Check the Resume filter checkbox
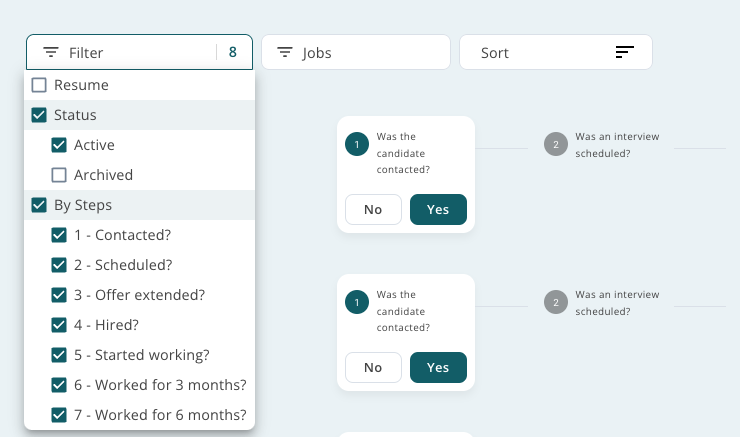The width and height of the screenshot is (740, 437). [39, 85]
